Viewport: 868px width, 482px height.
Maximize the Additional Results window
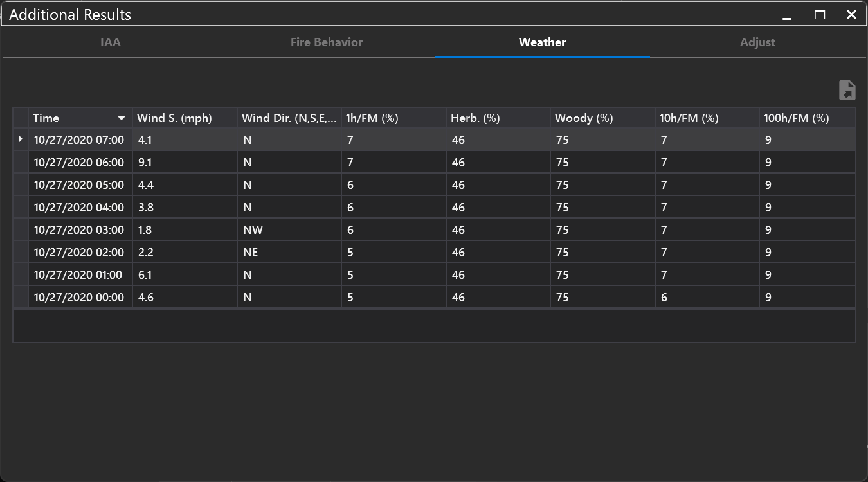(x=820, y=15)
